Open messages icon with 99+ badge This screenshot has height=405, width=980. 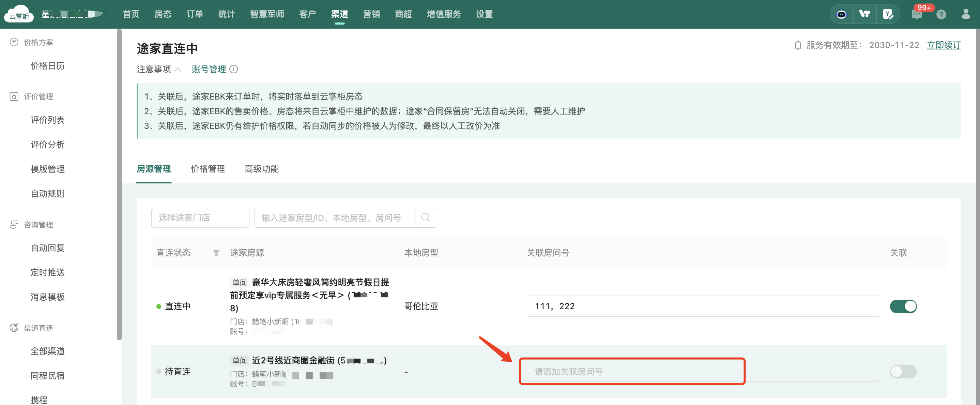point(917,14)
